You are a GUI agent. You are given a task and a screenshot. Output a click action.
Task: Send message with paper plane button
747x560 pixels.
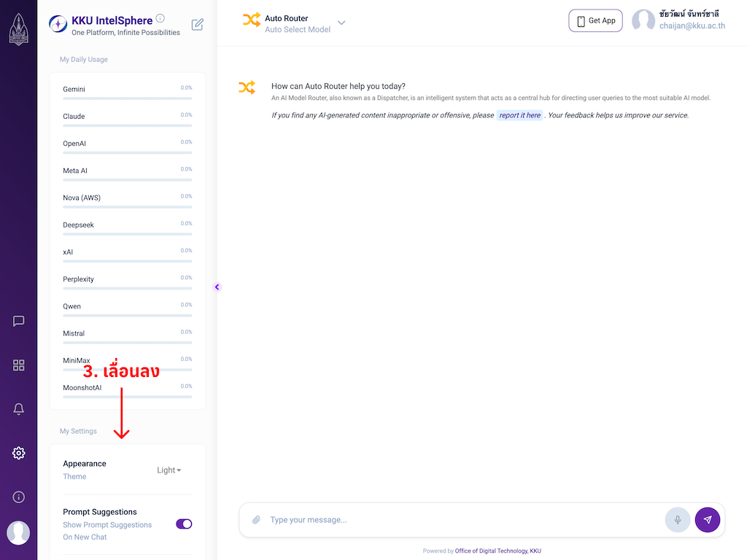pyautogui.click(x=708, y=519)
